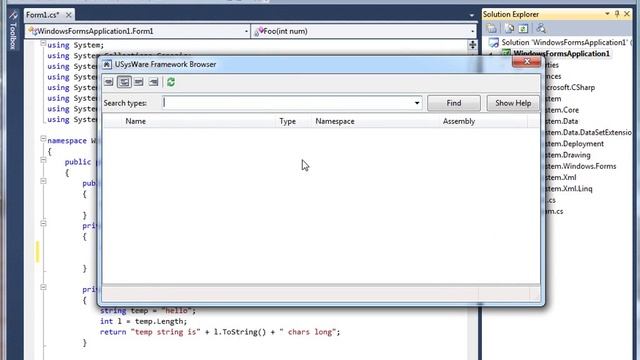The width and height of the screenshot is (640, 360).
Task: Collapse the public class block outline marker
Action: [43, 160]
